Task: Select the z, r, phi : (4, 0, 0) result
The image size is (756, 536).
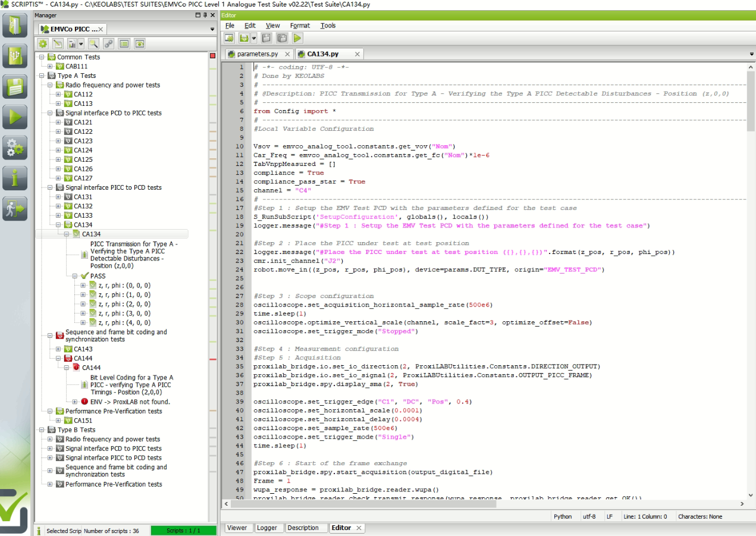Action: pos(124,323)
